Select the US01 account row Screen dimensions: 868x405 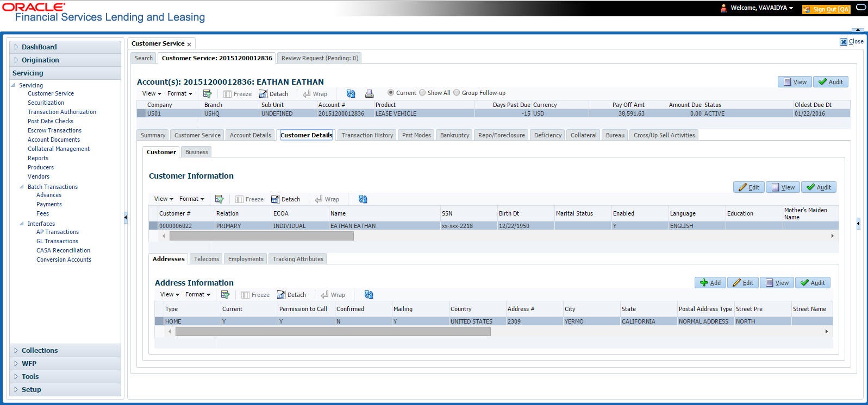point(494,113)
